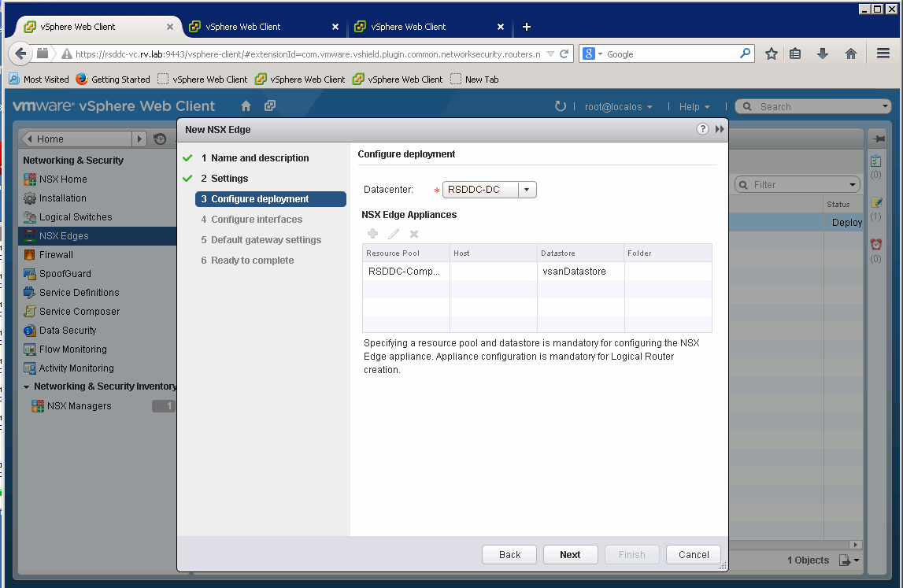Open Service Composer in the sidebar

point(79,312)
